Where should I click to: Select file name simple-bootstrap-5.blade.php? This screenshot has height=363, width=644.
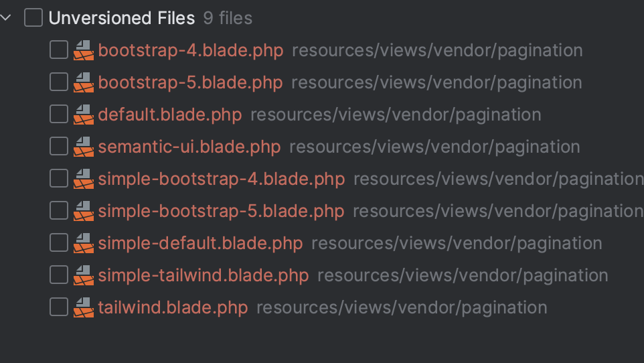tap(221, 211)
